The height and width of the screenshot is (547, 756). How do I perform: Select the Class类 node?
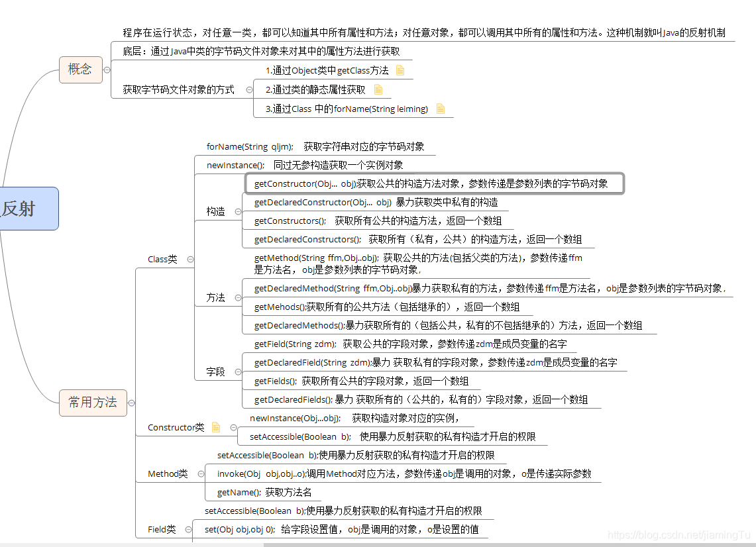point(162,260)
